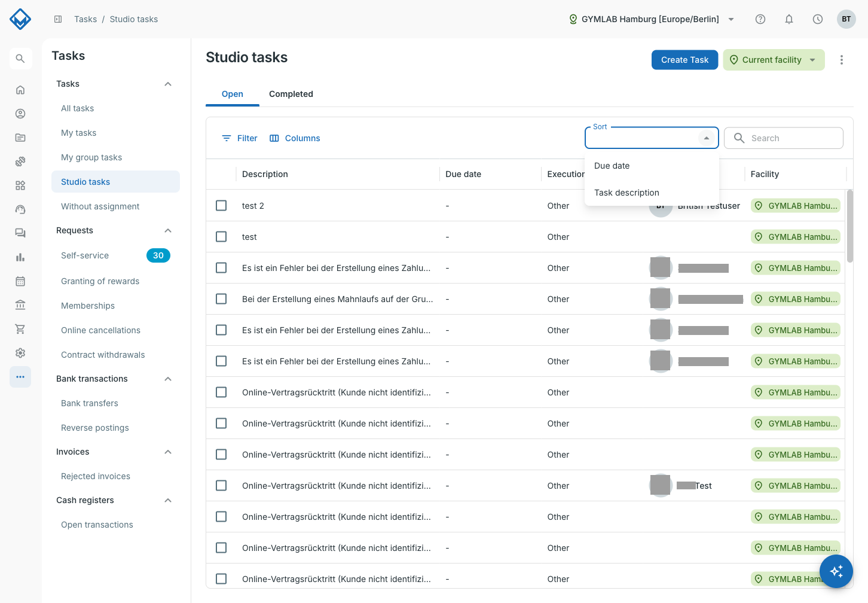Collapse the Bank transactions section
The height and width of the screenshot is (603, 868).
click(168, 379)
